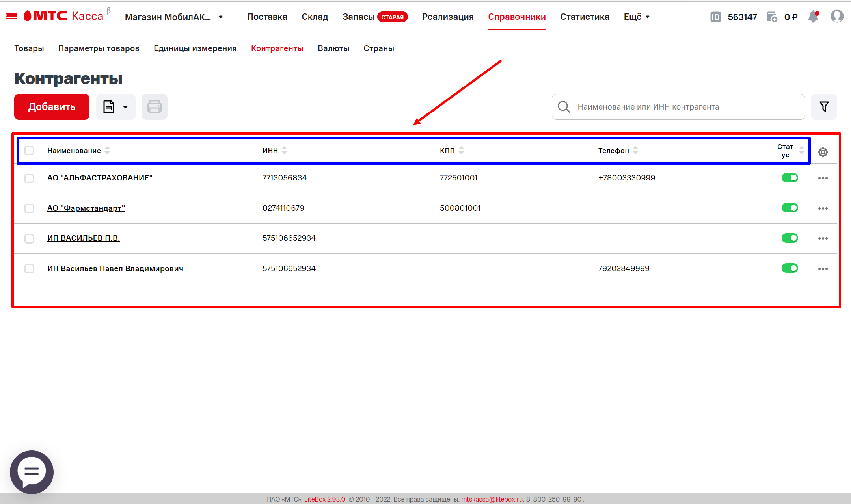Tick checkbox for ИП ВАСИЛЬЕВ П.В.
851x504 pixels.
click(x=29, y=238)
